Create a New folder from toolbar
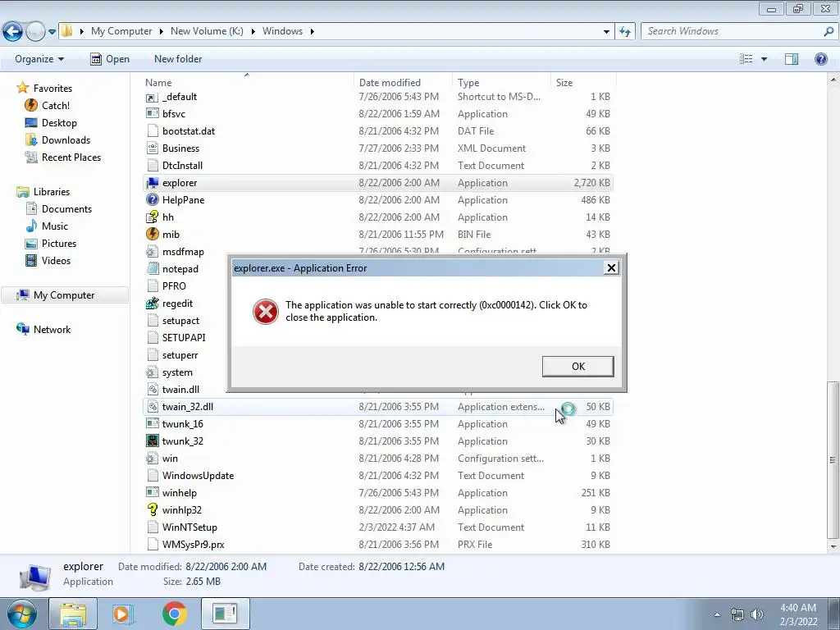Image resolution: width=840 pixels, height=630 pixels. click(x=178, y=59)
